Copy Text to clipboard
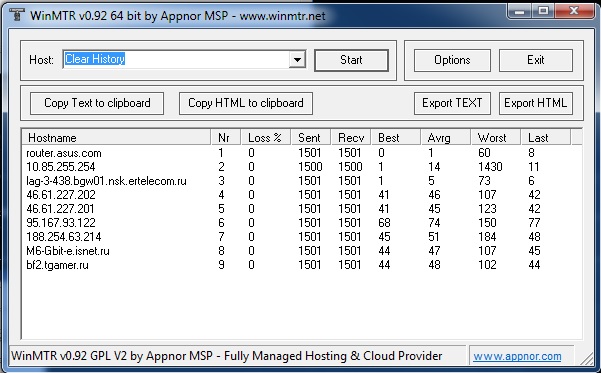Viewport: 601px width, 373px height. pos(97,103)
